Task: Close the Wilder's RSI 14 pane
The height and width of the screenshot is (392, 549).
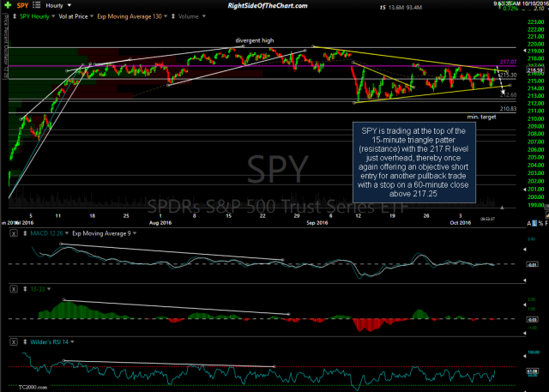Action: [x=14, y=342]
